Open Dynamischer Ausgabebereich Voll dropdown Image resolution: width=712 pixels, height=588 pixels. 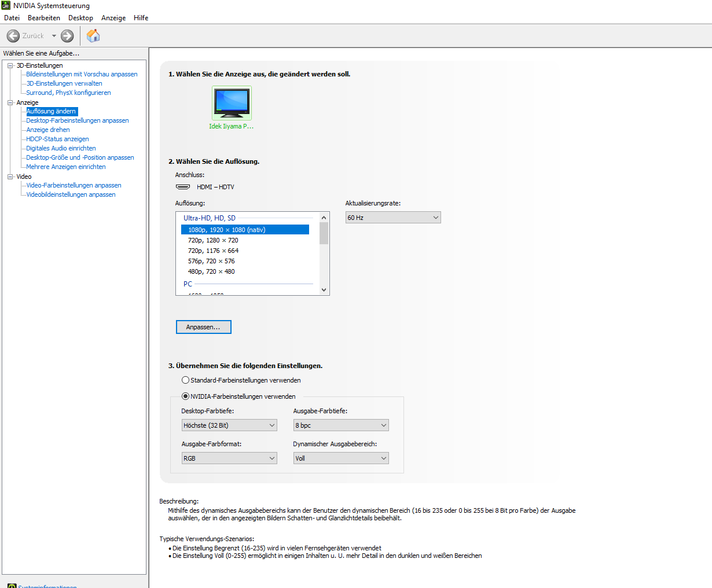[x=341, y=458]
